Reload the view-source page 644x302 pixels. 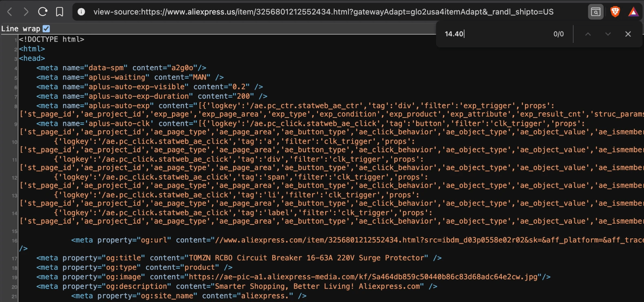click(x=43, y=12)
